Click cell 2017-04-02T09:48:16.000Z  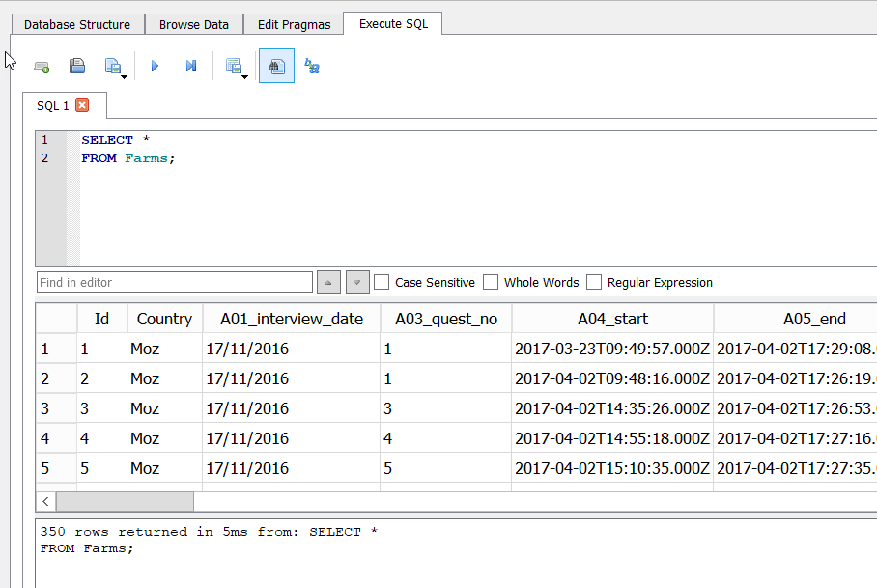pos(612,378)
